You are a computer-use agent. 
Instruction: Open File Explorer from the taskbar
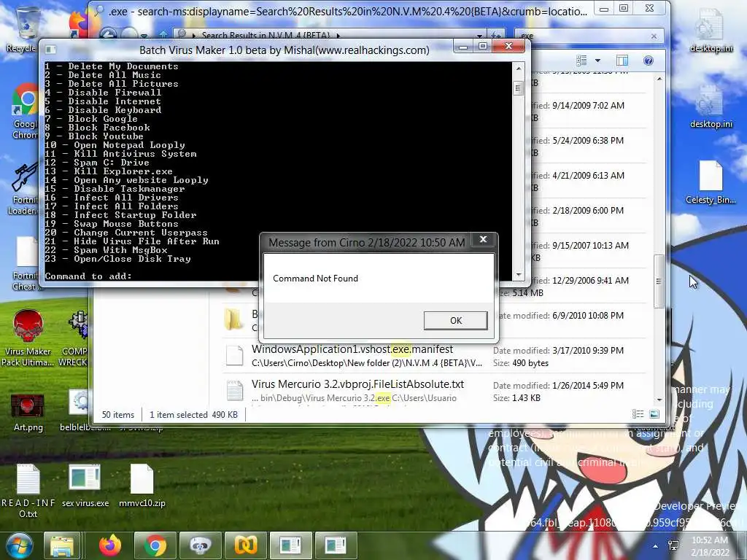point(62,545)
